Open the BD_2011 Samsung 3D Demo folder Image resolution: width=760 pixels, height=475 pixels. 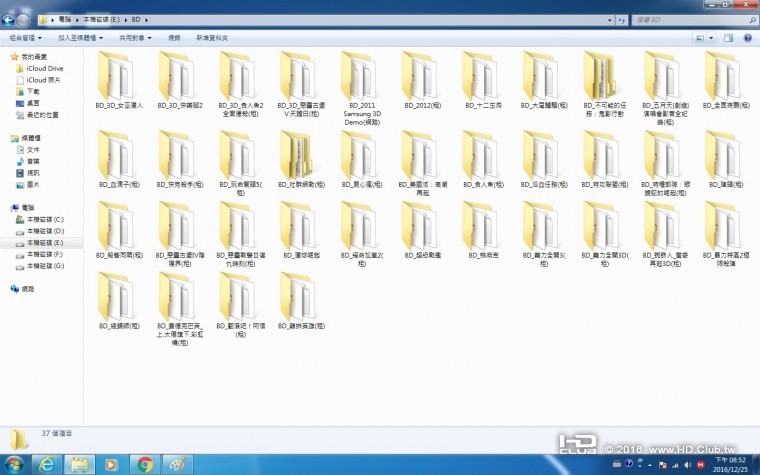click(x=362, y=89)
